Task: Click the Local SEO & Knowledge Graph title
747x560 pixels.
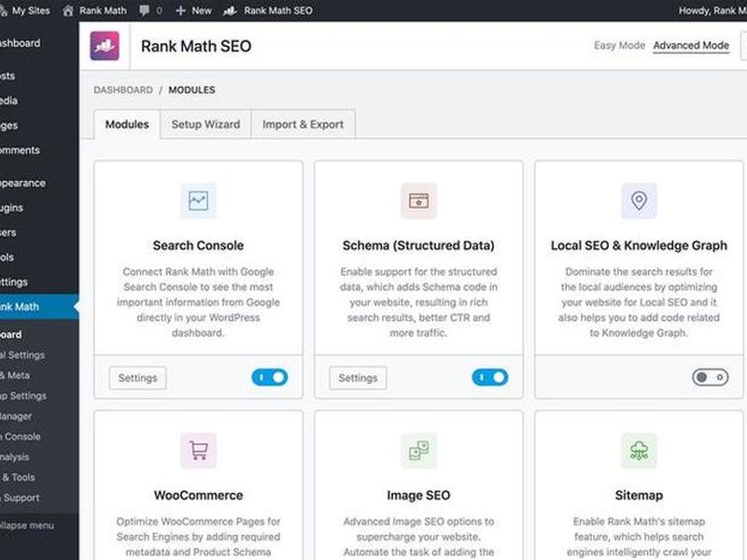Action: (x=639, y=245)
